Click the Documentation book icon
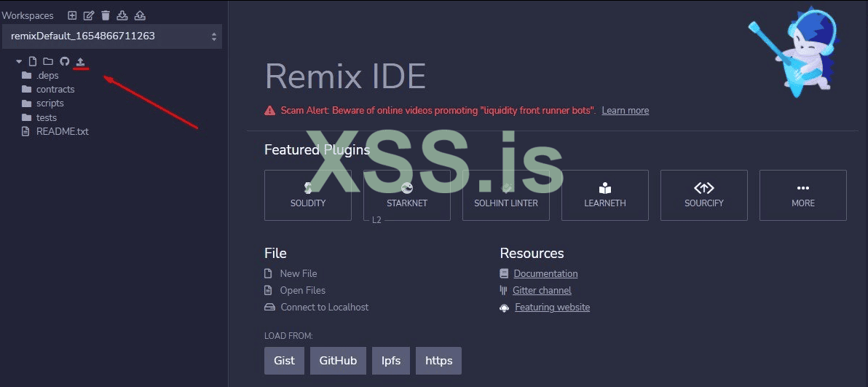Image resolution: width=868 pixels, height=387 pixels. pyautogui.click(x=504, y=273)
